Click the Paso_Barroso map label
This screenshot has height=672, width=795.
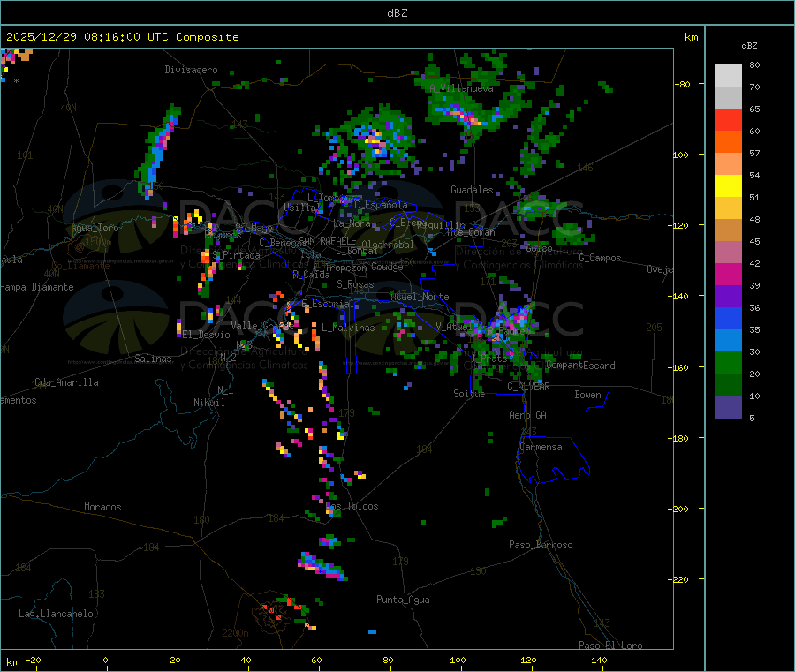click(541, 545)
